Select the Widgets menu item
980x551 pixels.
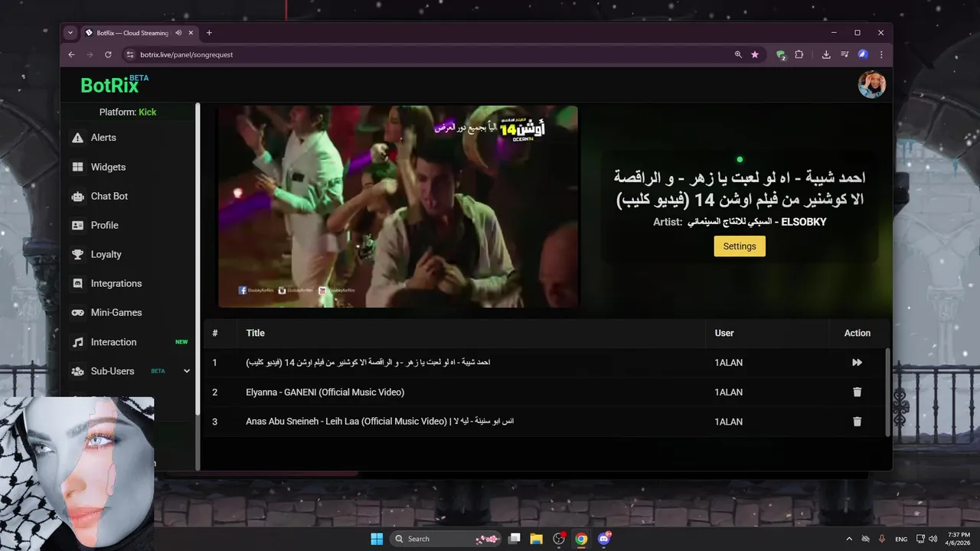[x=108, y=167]
